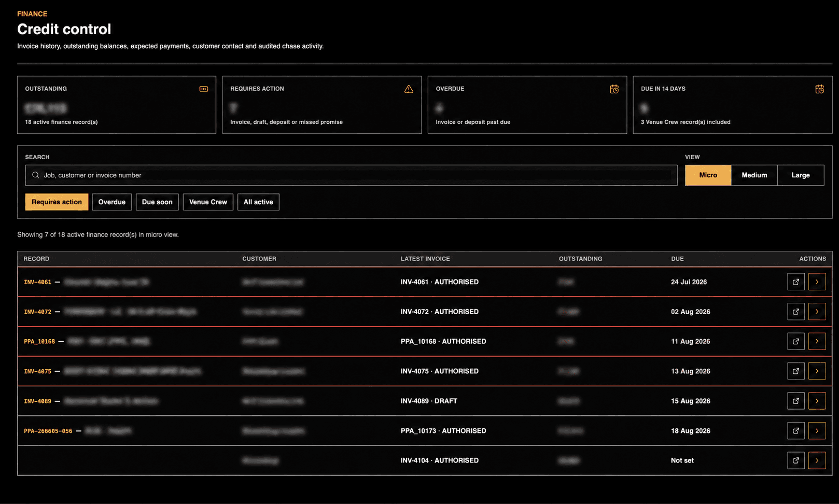The width and height of the screenshot is (839, 504).
Task: Expand details chevron for INV-4075 row
Action: [x=817, y=371]
